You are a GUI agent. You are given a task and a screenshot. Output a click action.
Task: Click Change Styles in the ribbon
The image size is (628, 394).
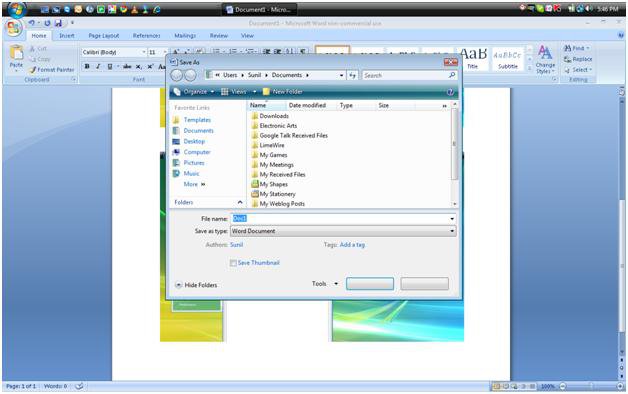tap(545, 60)
